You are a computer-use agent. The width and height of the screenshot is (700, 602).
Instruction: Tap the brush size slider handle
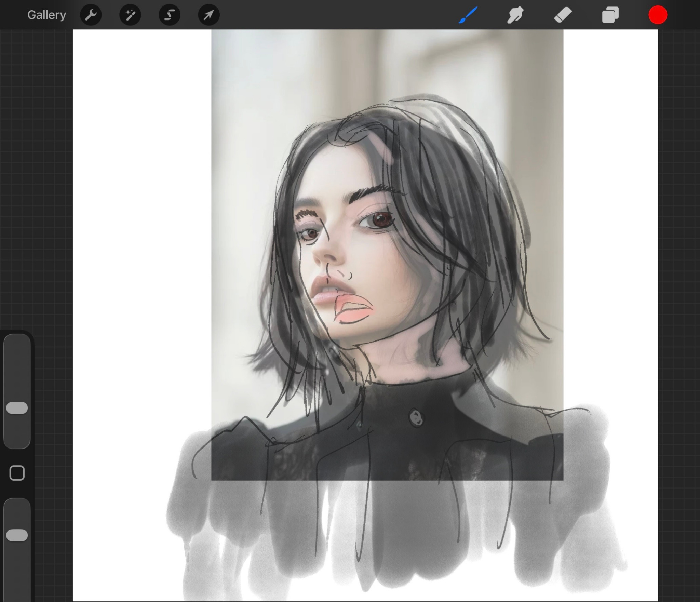coord(17,408)
